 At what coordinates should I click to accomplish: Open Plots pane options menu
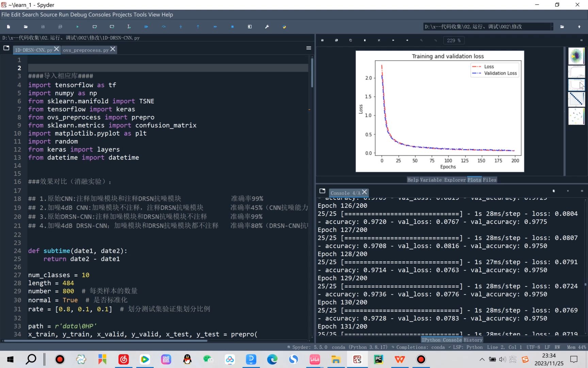pyautogui.click(x=581, y=40)
